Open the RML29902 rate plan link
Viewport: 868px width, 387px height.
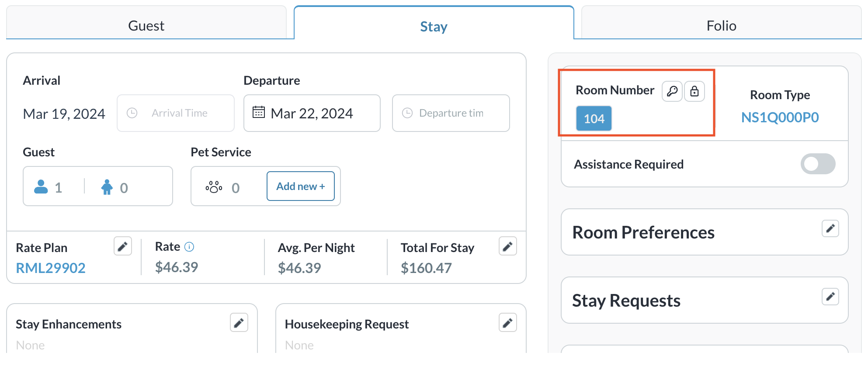click(51, 268)
